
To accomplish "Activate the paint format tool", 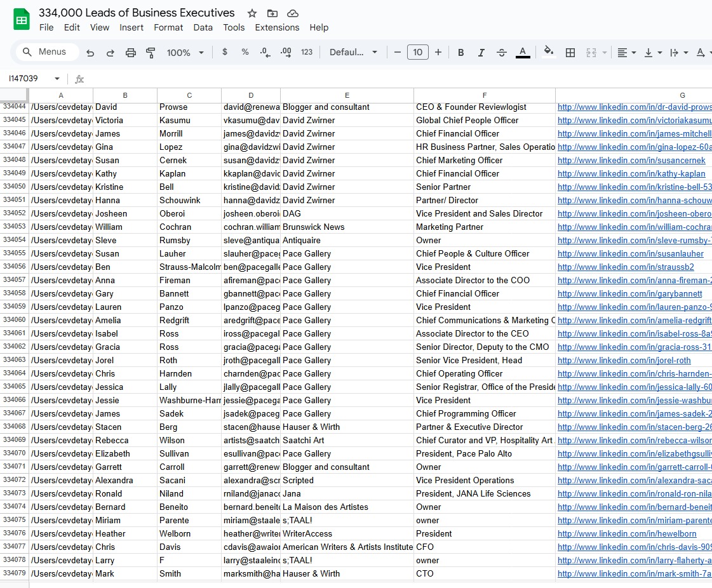I will point(151,53).
